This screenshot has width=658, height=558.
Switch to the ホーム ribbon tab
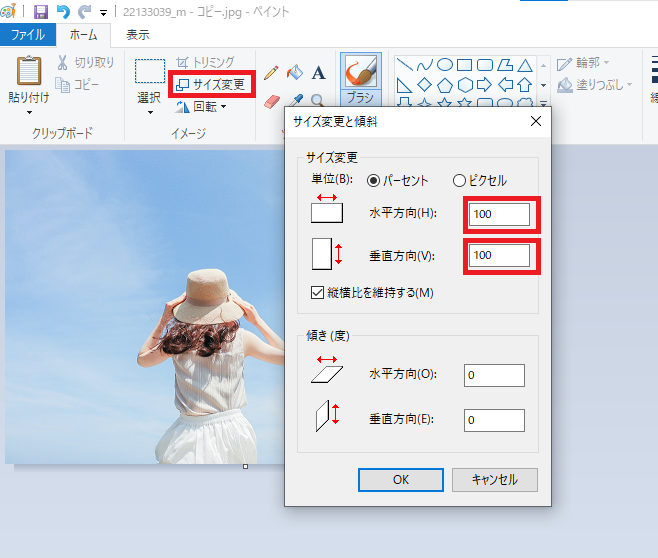pos(83,35)
